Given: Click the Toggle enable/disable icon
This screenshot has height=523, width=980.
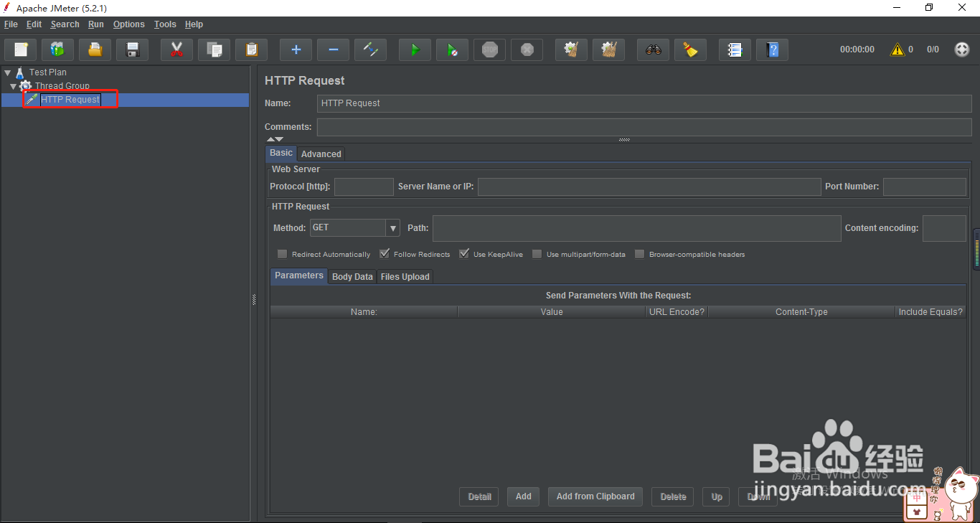Looking at the screenshot, I should click(x=371, y=50).
